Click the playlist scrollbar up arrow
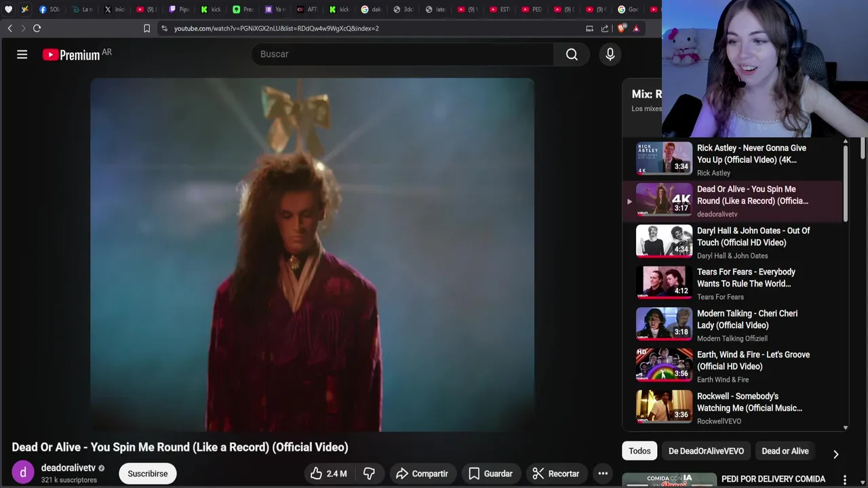Viewport: 868px width, 488px height. coord(845,142)
